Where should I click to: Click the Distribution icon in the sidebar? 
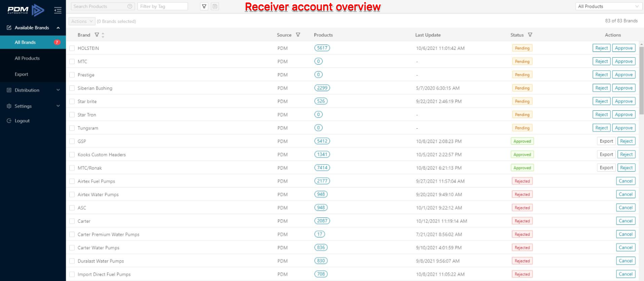[x=9, y=90]
